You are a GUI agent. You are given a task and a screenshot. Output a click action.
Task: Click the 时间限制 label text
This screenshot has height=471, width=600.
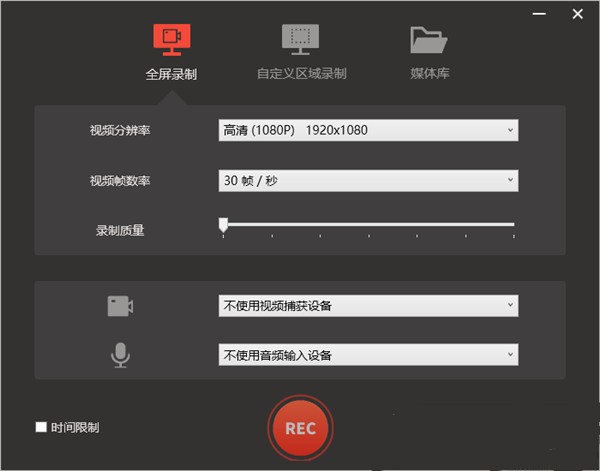pyautogui.click(x=75, y=428)
